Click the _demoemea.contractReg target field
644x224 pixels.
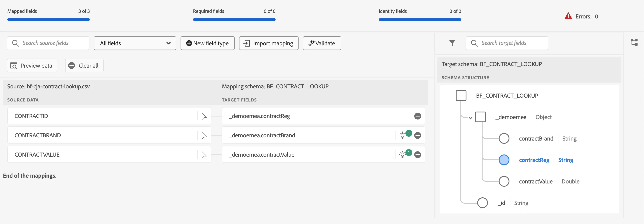pos(323,116)
